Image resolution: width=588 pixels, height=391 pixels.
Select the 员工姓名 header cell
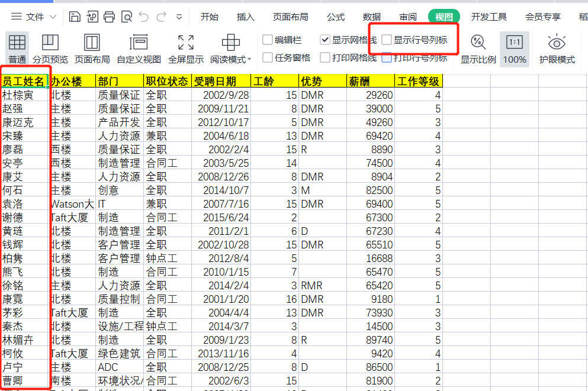pyautogui.click(x=24, y=81)
